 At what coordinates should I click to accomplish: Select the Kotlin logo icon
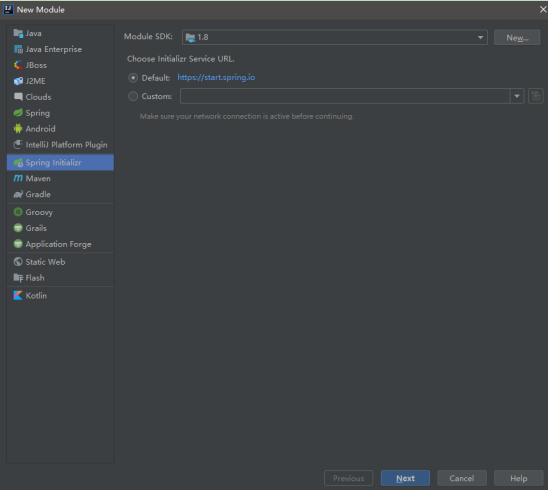tap(18, 296)
